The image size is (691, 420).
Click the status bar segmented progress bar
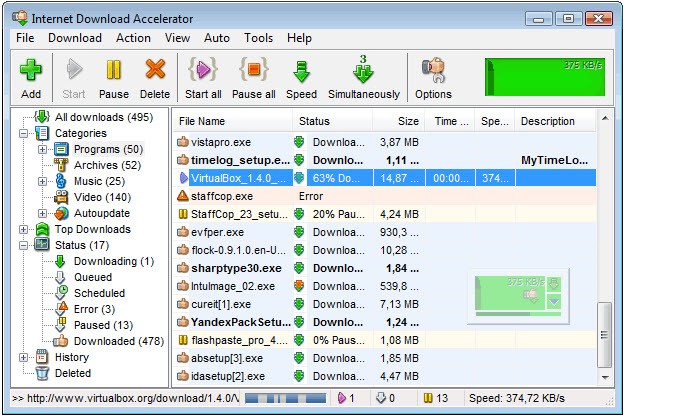tap(285, 398)
